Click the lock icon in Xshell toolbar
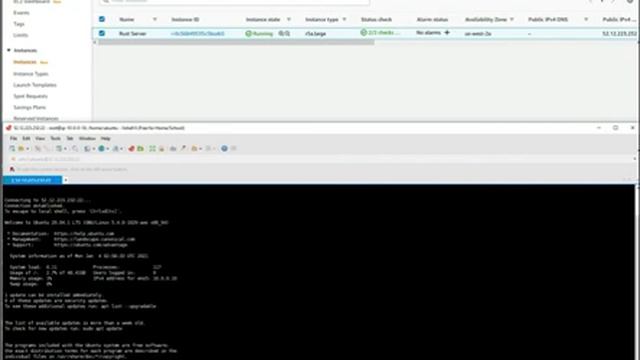The width and height of the screenshot is (640, 360). click(x=162, y=149)
